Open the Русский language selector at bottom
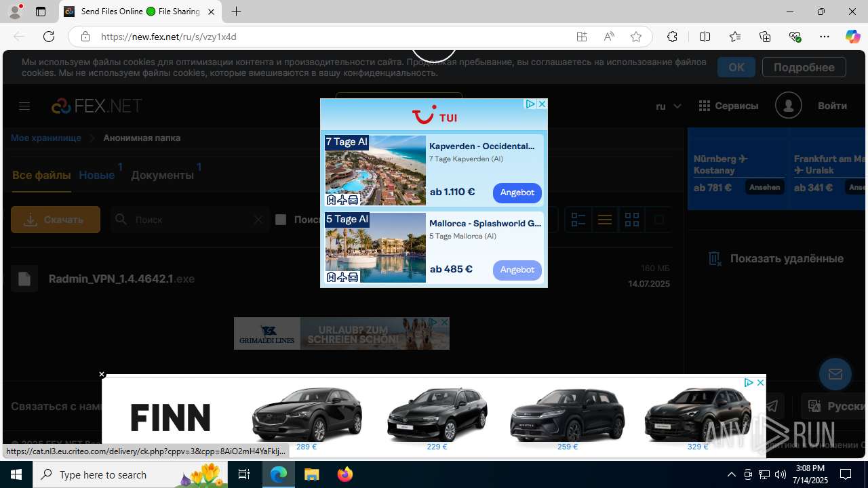Image resolution: width=868 pixels, height=488 pixels. pyautogui.click(x=833, y=406)
